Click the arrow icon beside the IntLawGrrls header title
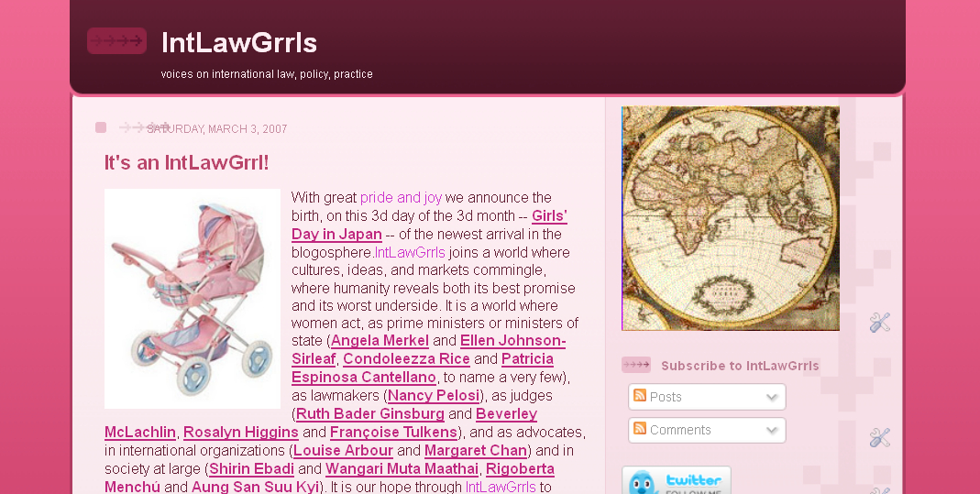The image size is (980, 494). pos(116,41)
